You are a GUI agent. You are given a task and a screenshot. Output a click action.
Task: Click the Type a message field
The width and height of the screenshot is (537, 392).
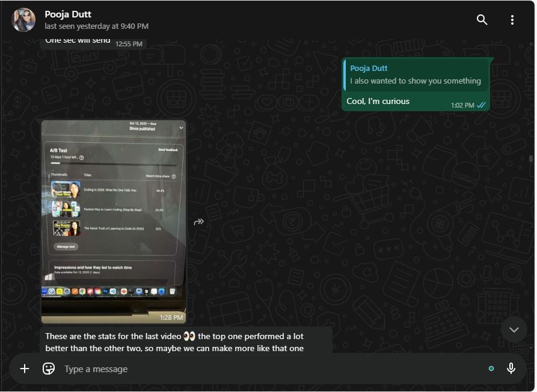[x=271, y=369]
